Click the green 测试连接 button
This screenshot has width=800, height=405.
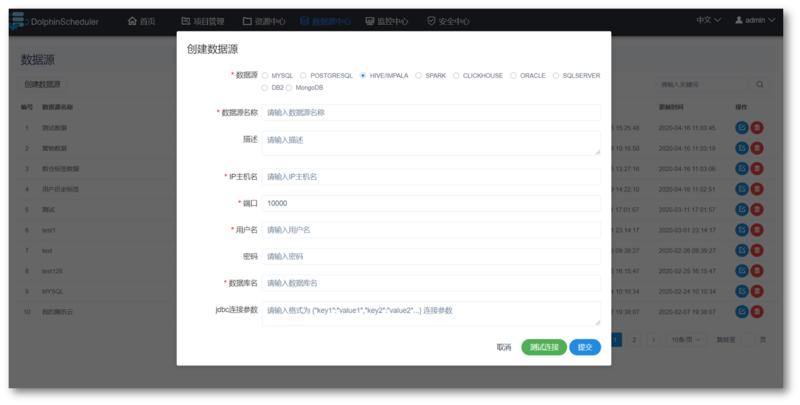pos(543,347)
